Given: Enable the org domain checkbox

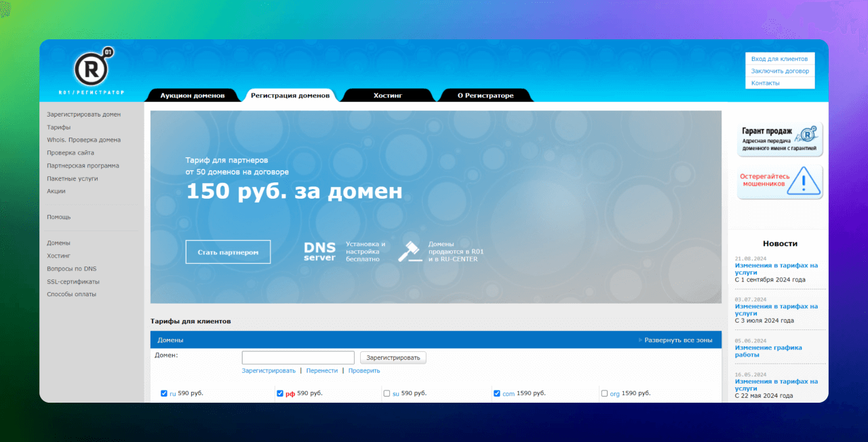Looking at the screenshot, I should pyautogui.click(x=604, y=393).
